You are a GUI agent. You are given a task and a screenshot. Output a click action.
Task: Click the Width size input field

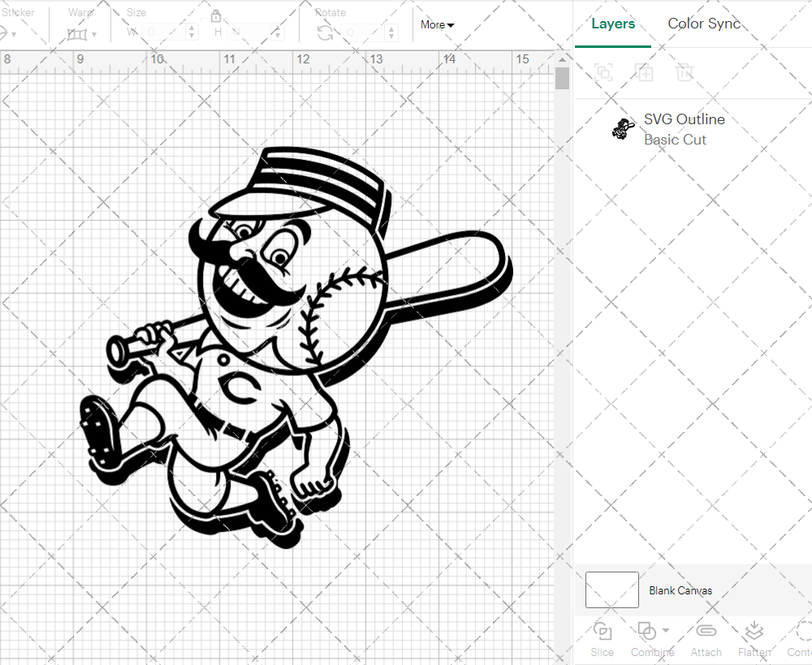[x=164, y=32]
